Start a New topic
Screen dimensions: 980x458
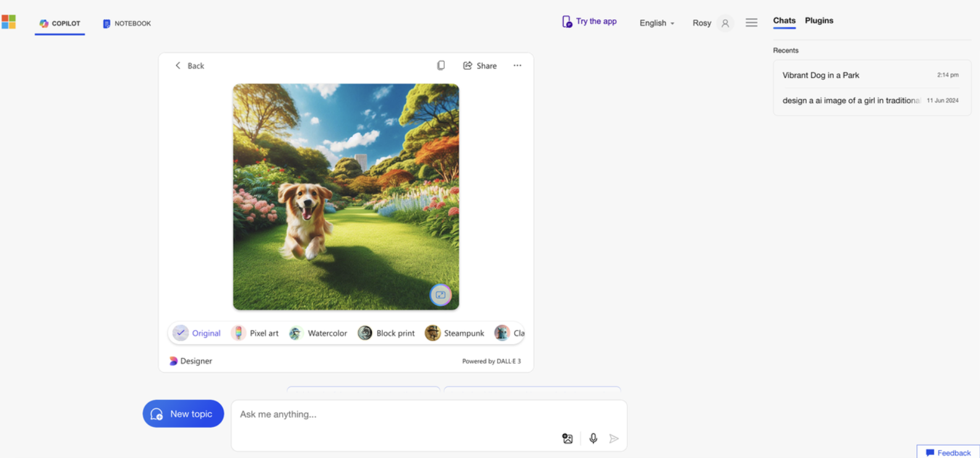(x=183, y=413)
